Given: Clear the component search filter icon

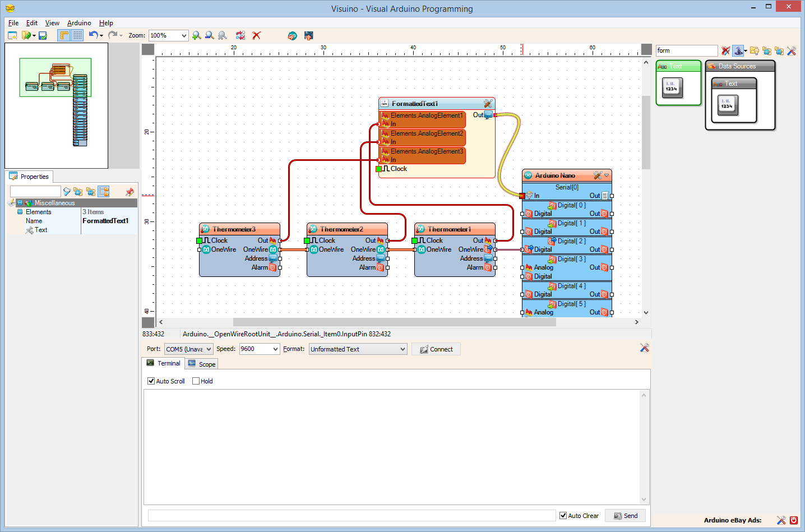Looking at the screenshot, I should pyautogui.click(x=726, y=50).
